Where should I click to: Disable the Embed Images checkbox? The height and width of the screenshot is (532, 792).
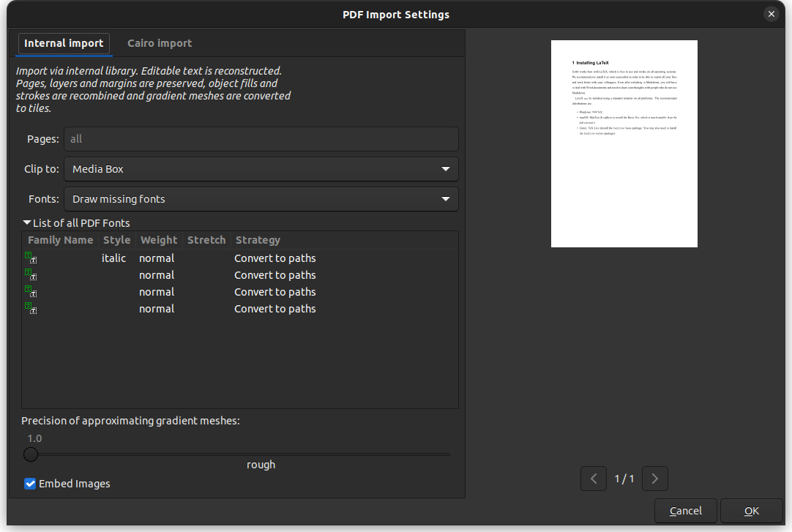click(x=30, y=483)
